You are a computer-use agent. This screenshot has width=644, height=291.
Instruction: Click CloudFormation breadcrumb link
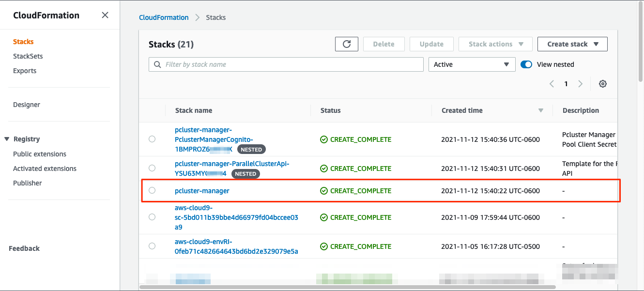point(164,17)
